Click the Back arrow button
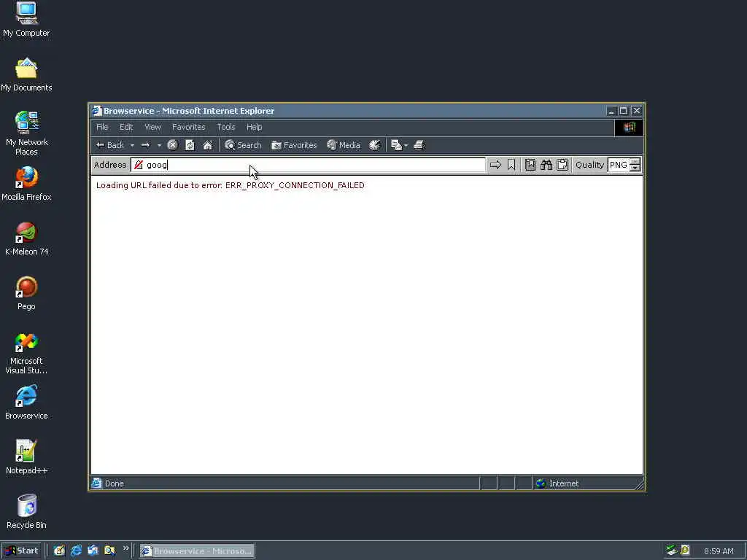Viewport: 747px width, 560px height. 110,145
